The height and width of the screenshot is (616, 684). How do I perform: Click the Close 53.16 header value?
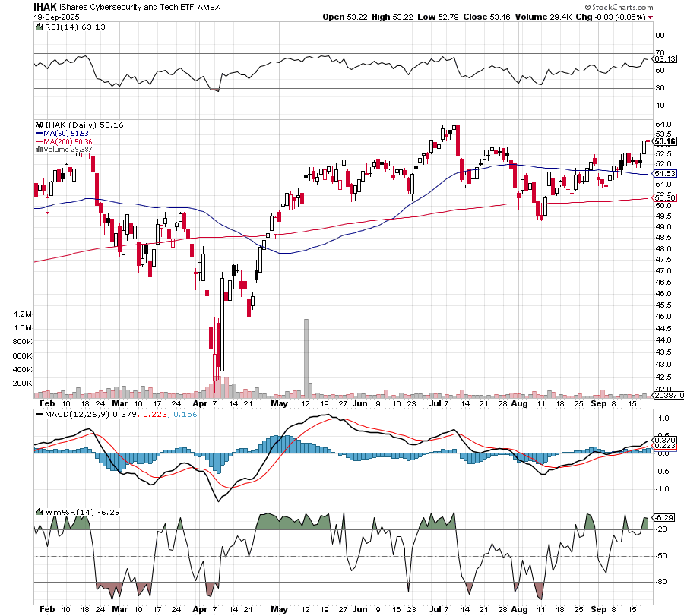coord(486,17)
